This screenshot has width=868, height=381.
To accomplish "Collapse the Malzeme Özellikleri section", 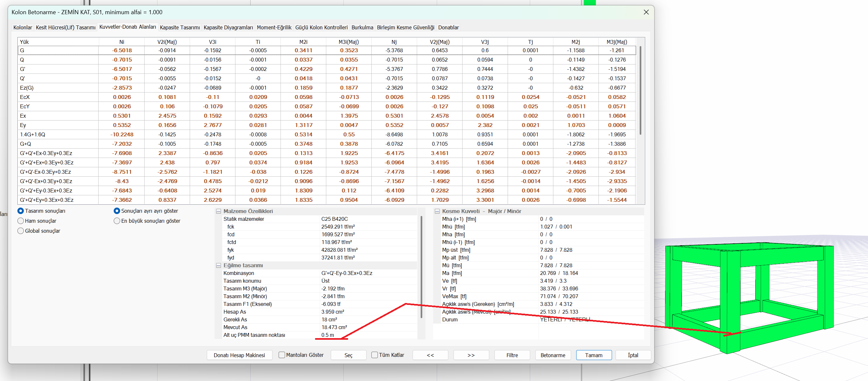I will click(218, 211).
